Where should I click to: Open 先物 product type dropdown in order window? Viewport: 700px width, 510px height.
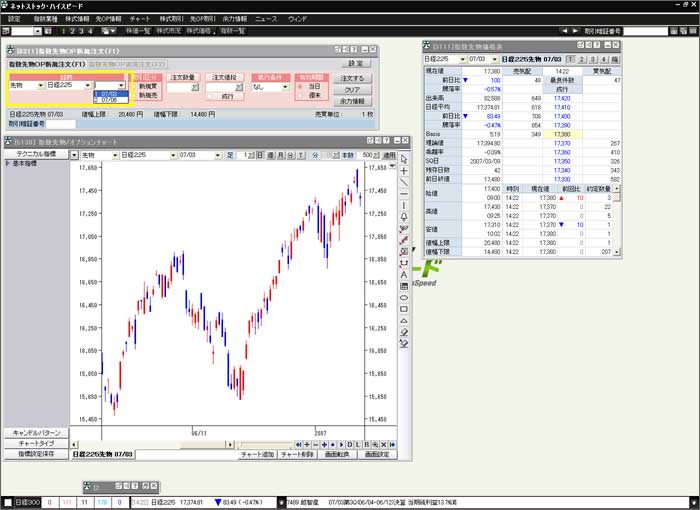click(x=41, y=85)
